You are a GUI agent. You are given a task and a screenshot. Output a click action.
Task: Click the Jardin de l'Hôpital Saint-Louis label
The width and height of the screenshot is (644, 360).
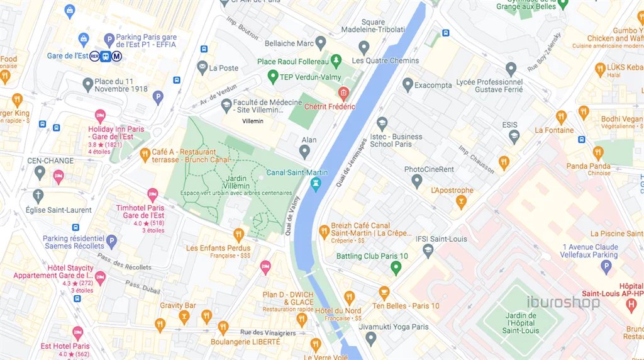point(520,323)
